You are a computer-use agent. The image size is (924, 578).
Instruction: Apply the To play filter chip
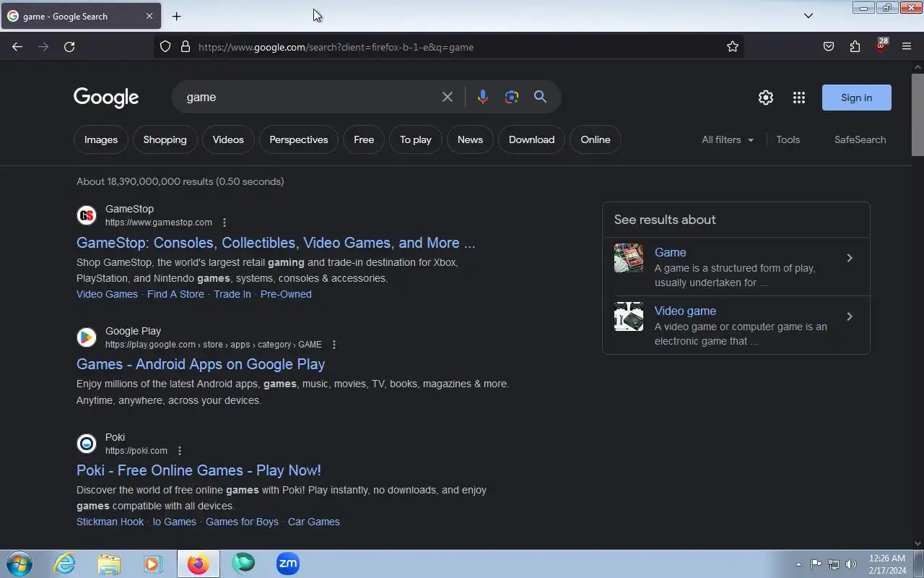coord(416,139)
